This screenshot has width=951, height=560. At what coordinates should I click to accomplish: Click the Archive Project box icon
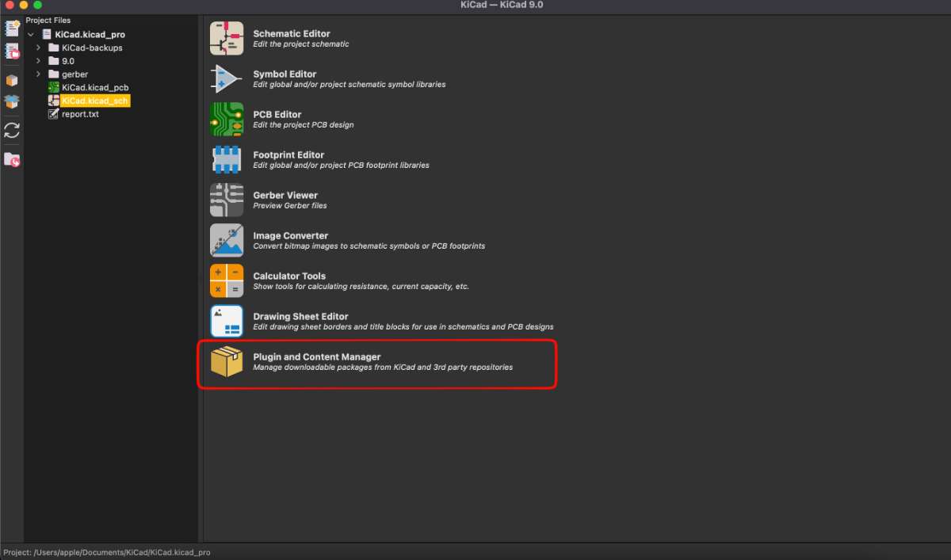12,80
